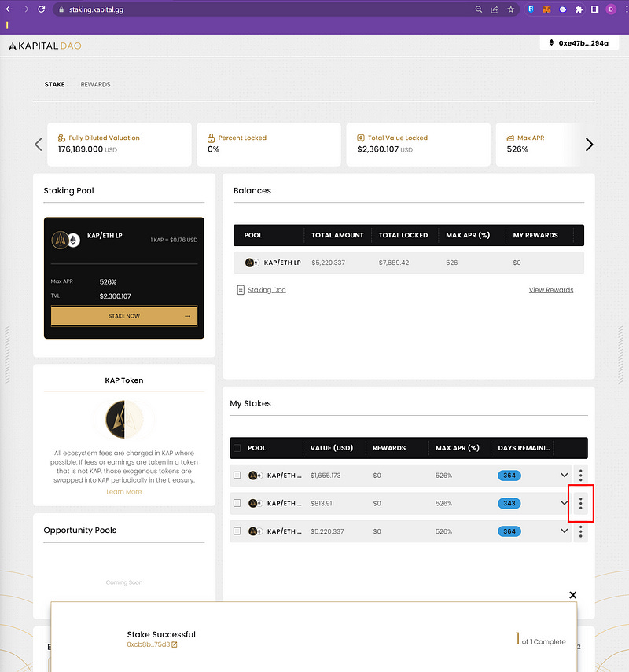Click the Fully Diluted Valuation card

120,145
